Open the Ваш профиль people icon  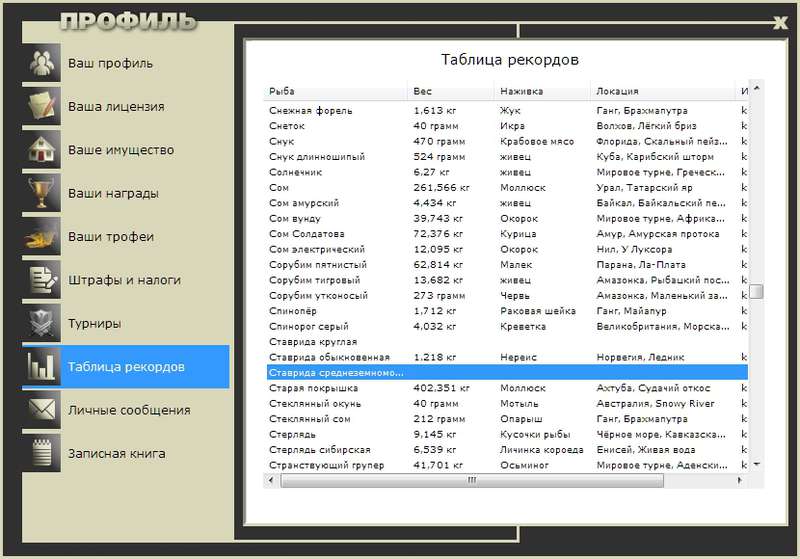[41, 63]
